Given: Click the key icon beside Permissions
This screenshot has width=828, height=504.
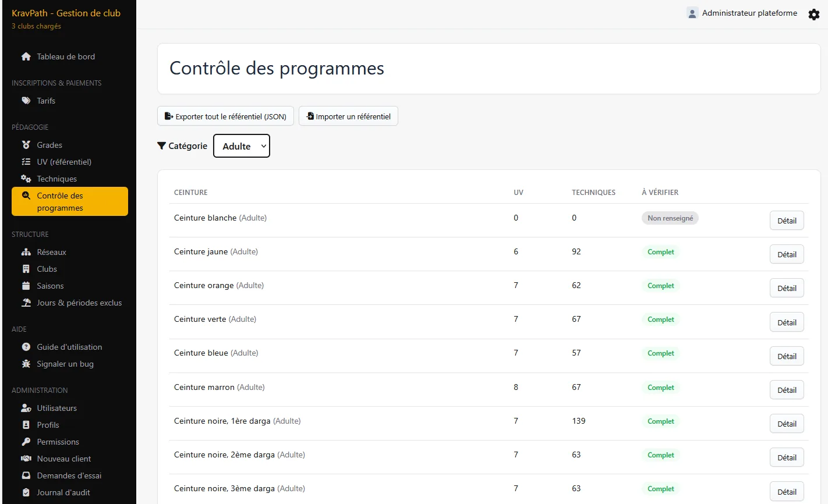Looking at the screenshot, I should coord(26,442).
